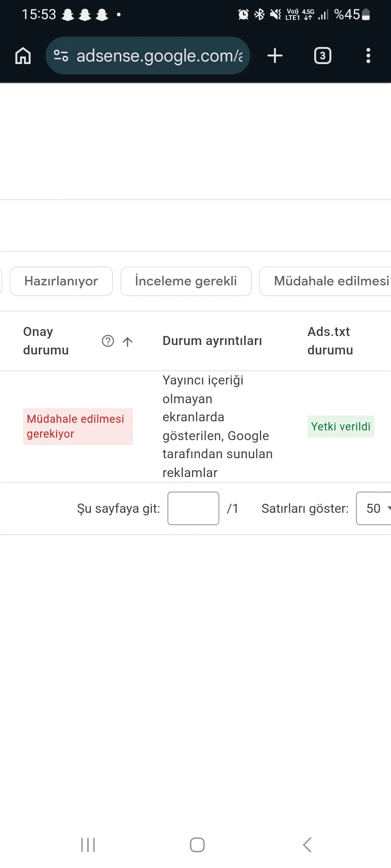Click the Durum ayrıntıları column header
The width and height of the screenshot is (391, 868).
(212, 341)
